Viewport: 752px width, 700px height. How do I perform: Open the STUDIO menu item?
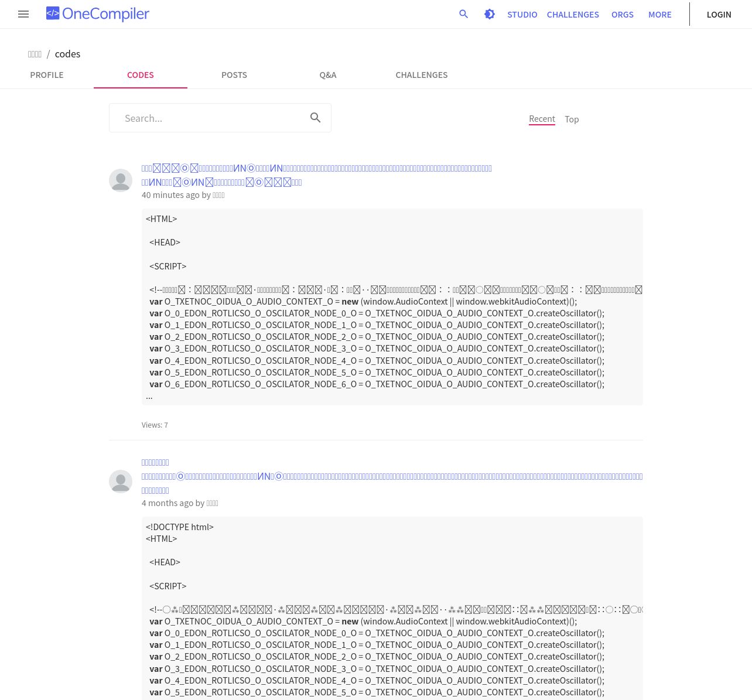click(522, 15)
